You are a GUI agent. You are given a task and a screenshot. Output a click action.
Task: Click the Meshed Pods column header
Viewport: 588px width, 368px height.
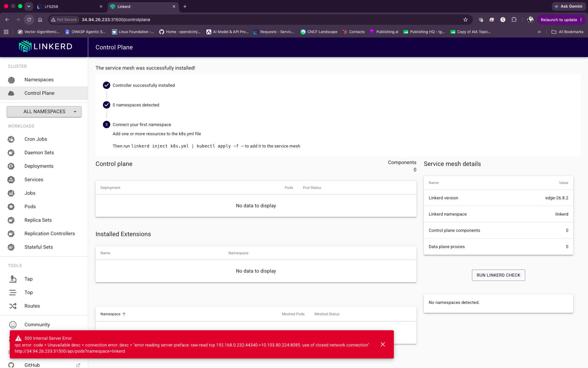point(293,314)
